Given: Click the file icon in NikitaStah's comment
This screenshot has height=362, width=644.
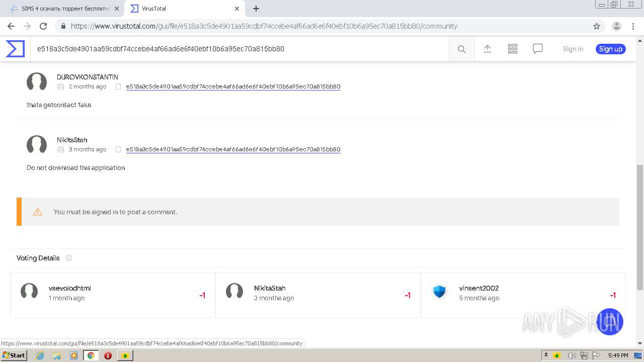Looking at the screenshot, I should point(118,149).
